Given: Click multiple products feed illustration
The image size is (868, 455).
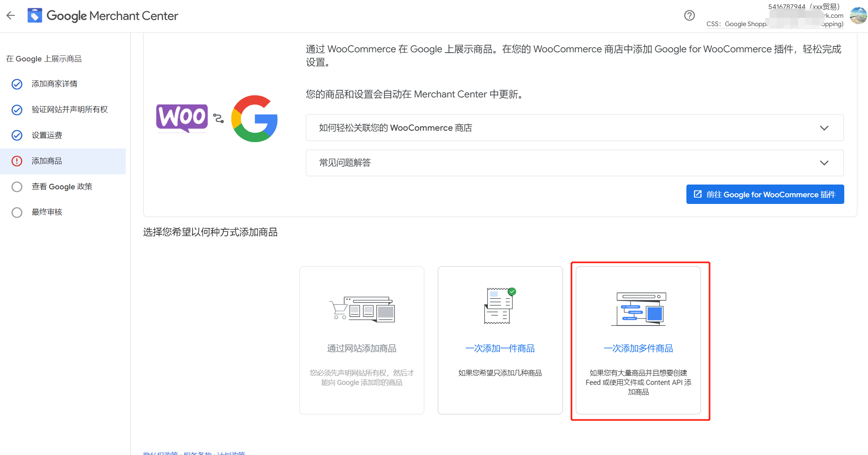Looking at the screenshot, I should [x=639, y=309].
